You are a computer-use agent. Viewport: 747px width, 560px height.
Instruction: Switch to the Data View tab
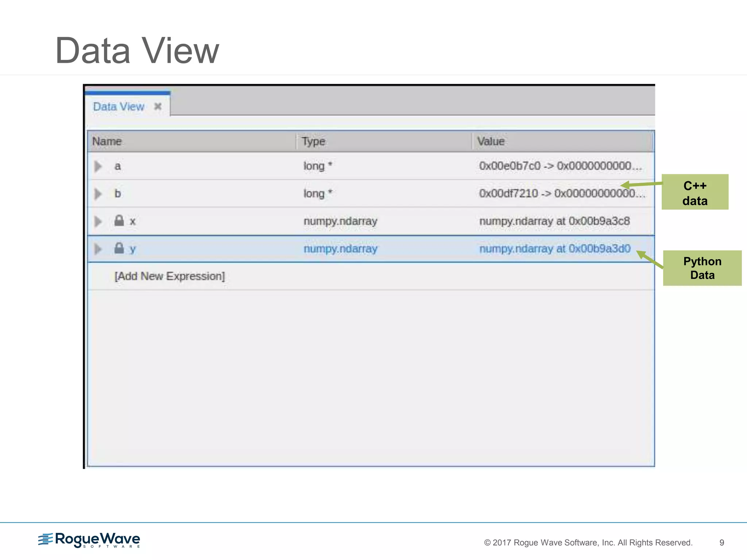tap(119, 106)
